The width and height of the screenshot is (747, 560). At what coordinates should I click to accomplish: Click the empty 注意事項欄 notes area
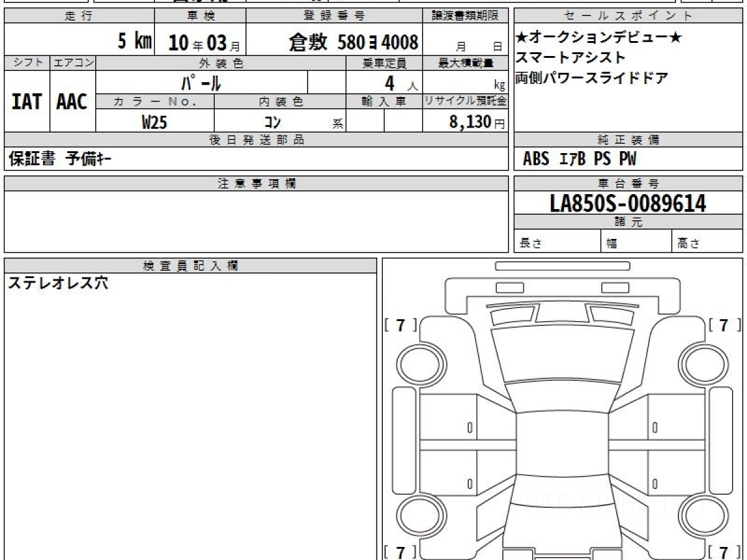click(x=256, y=222)
